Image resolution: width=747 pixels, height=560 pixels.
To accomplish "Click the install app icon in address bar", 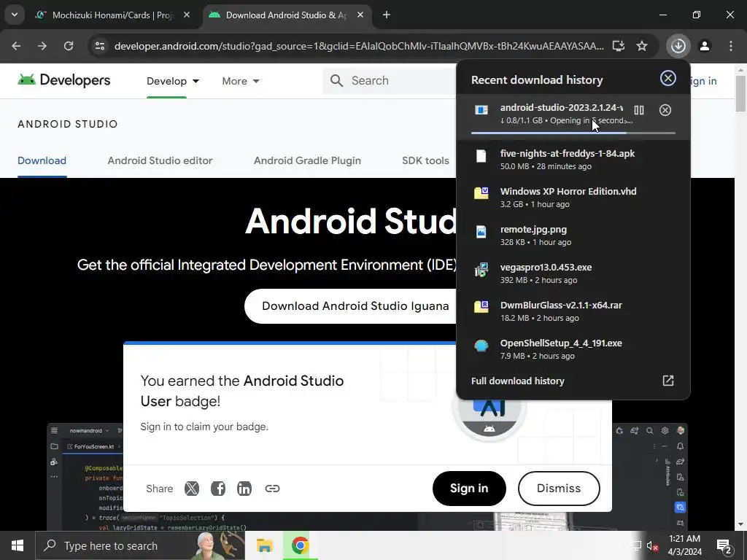I will pyautogui.click(x=619, y=46).
